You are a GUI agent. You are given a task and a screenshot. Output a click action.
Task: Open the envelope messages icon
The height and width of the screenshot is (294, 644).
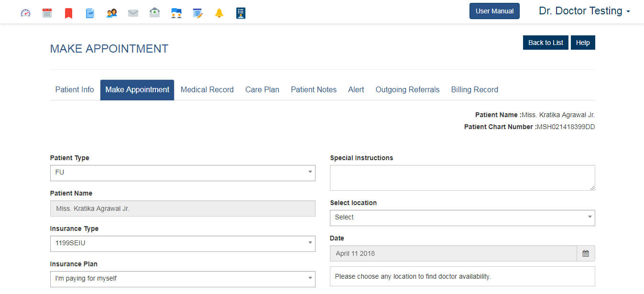pyautogui.click(x=133, y=13)
